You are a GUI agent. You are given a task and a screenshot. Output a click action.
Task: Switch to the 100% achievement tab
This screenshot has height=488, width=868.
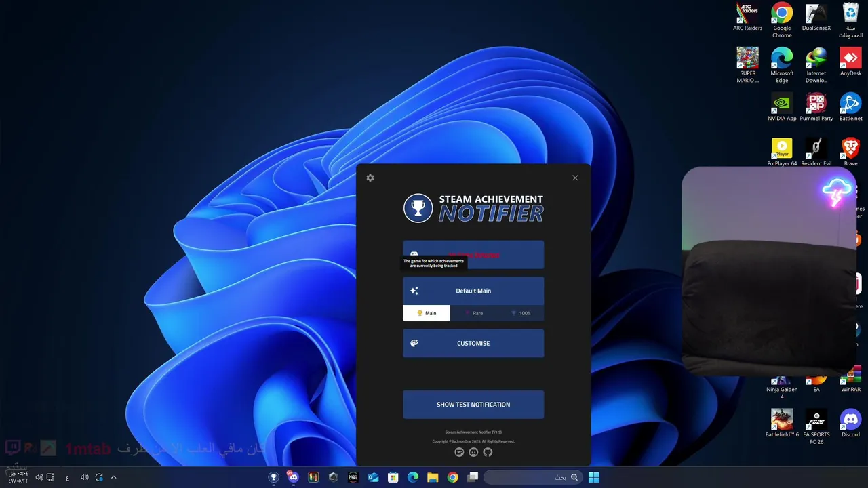click(520, 313)
